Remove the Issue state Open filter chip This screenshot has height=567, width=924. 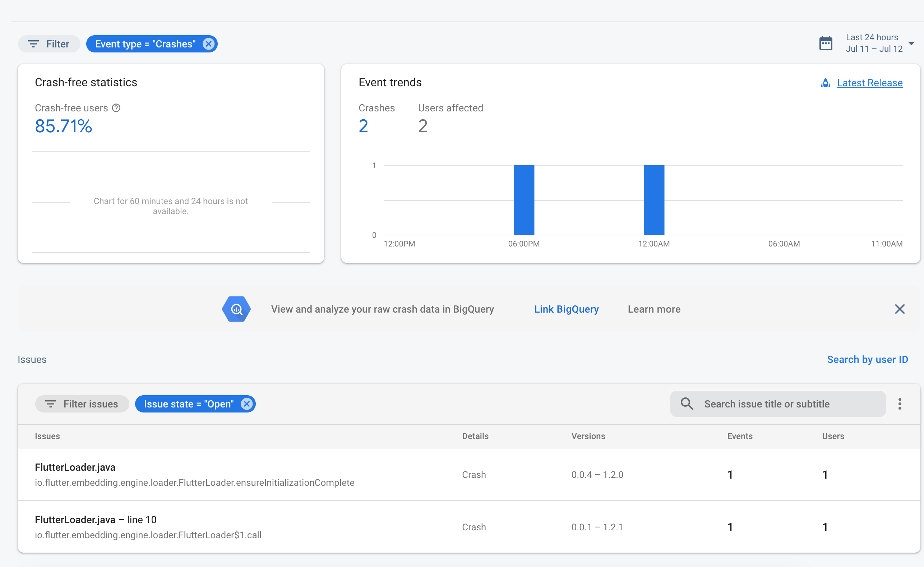pos(246,404)
